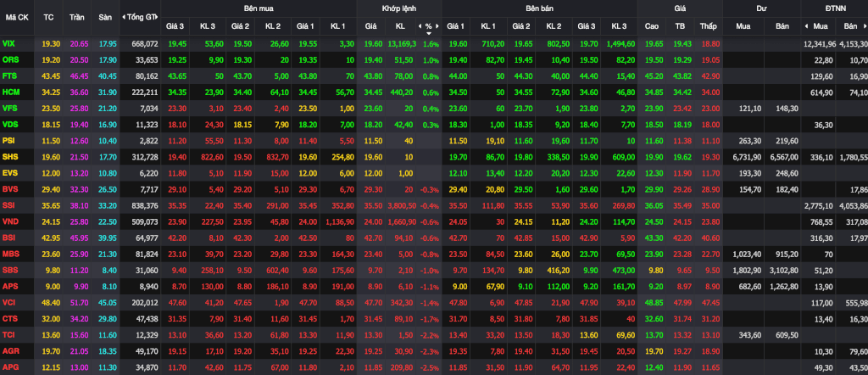This screenshot has width=868, height=375.
Task: Click VIX sell KL 3 value 1,494,60
Action: [620, 43]
